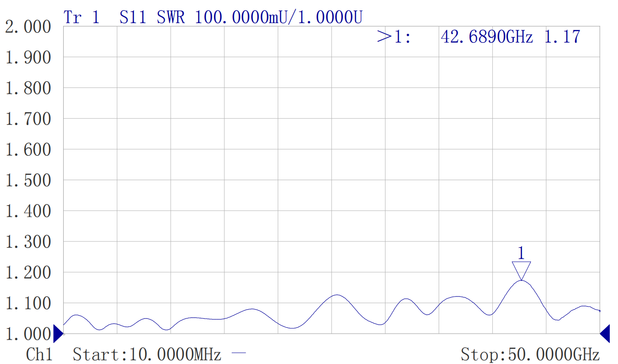Click the right blue reference level triangle
This screenshot has width=618, height=364.
click(605, 333)
